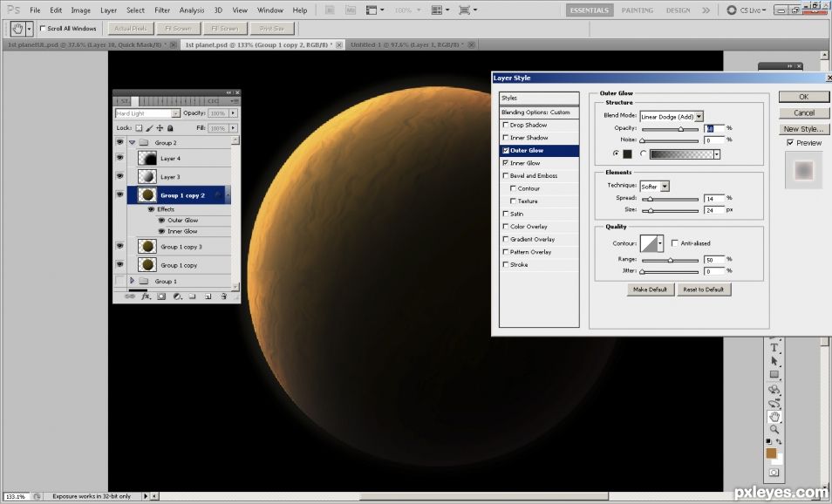Create a new group folder
The width and height of the screenshot is (832, 504).
coord(193,296)
